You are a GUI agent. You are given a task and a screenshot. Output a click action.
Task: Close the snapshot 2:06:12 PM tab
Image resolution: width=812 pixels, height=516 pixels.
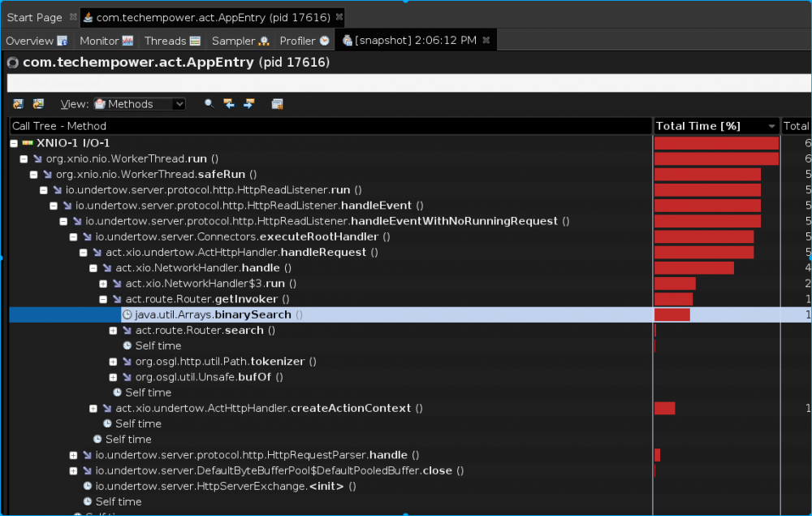pos(486,41)
